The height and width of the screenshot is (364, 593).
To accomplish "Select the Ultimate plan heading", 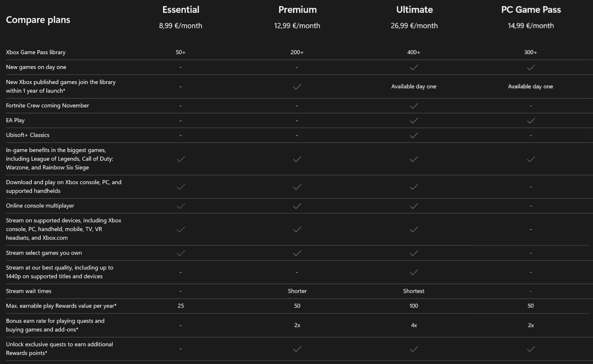I will 414,10.
